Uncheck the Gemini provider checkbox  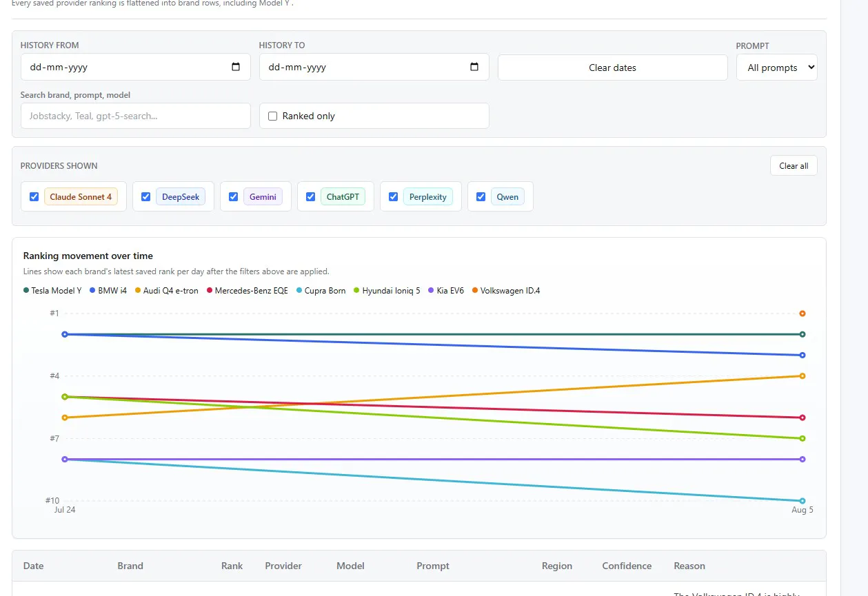point(234,196)
